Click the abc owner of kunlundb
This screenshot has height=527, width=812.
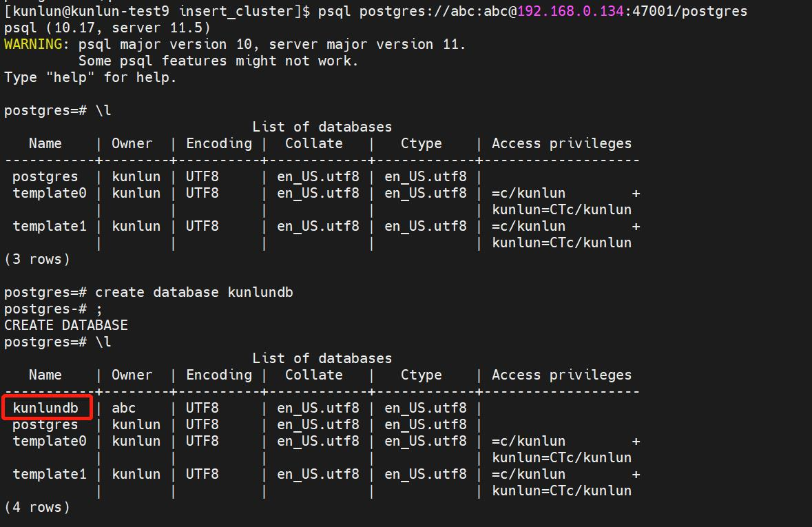124,408
